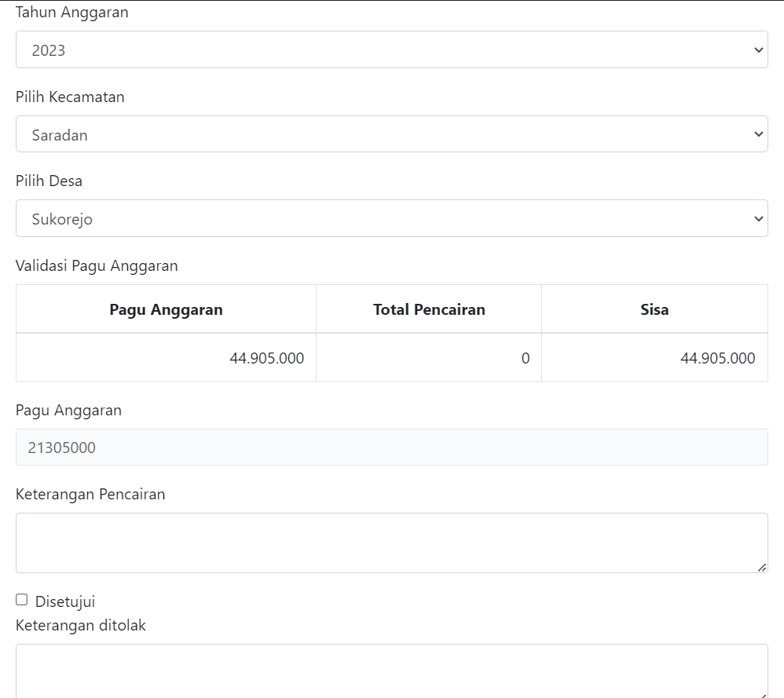Tick the Disetujui checkbox
This screenshot has height=698, width=784.
21,600
